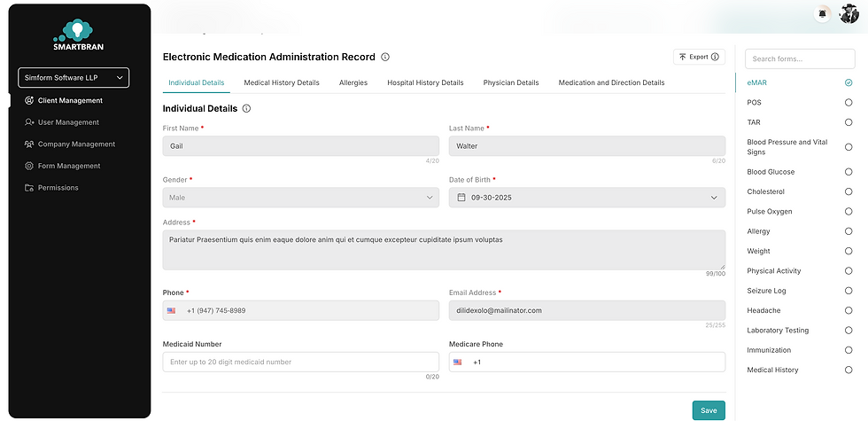
Task: Open the user profile avatar
Action: pyautogui.click(x=848, y=13)
